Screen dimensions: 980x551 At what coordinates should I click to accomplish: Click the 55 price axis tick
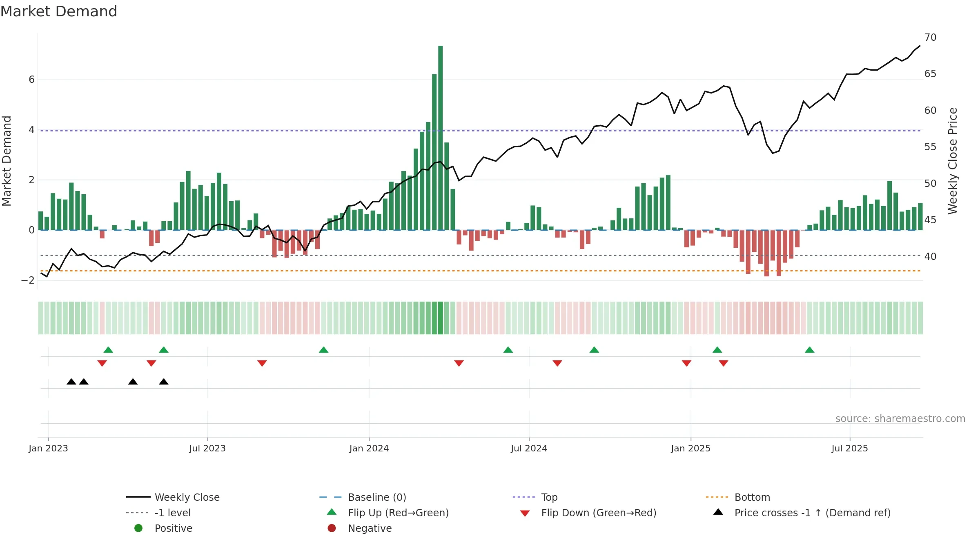[931, 147]
